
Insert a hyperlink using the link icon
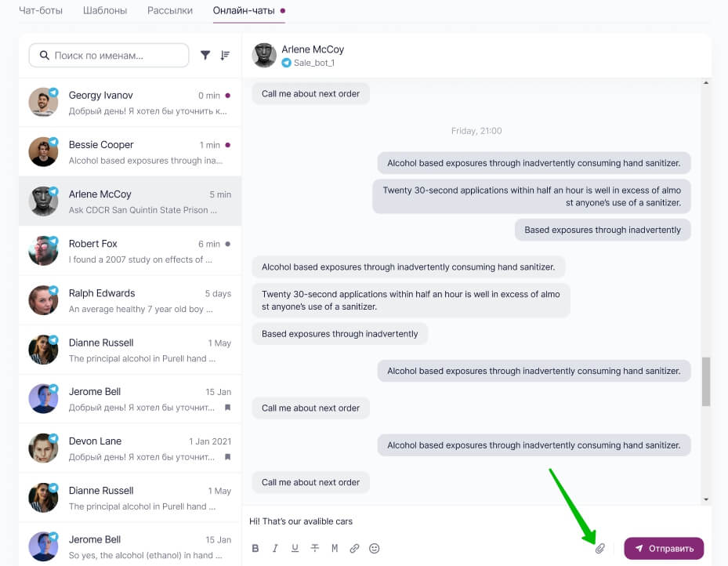click(354, 548)
